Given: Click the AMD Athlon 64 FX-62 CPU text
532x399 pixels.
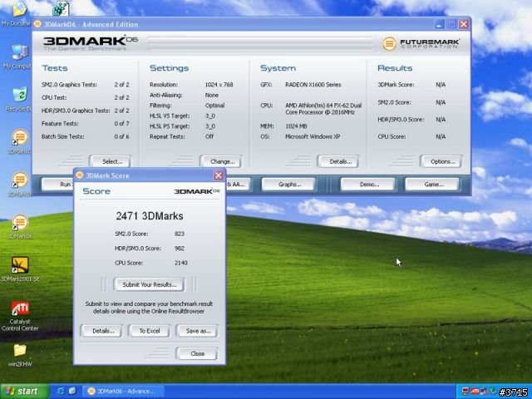Looking at the screenshot, I should (x=323, y=109).
